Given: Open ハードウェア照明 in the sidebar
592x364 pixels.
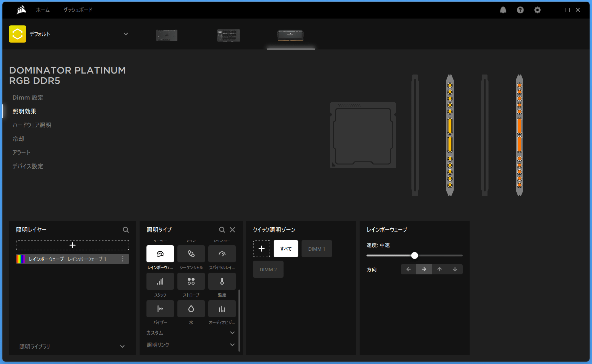Looking at the screenshot, I should point(32,125).
